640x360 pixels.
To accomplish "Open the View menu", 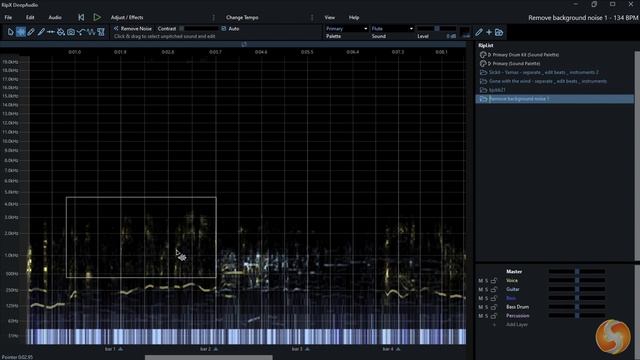I will (x=330, y=18).
